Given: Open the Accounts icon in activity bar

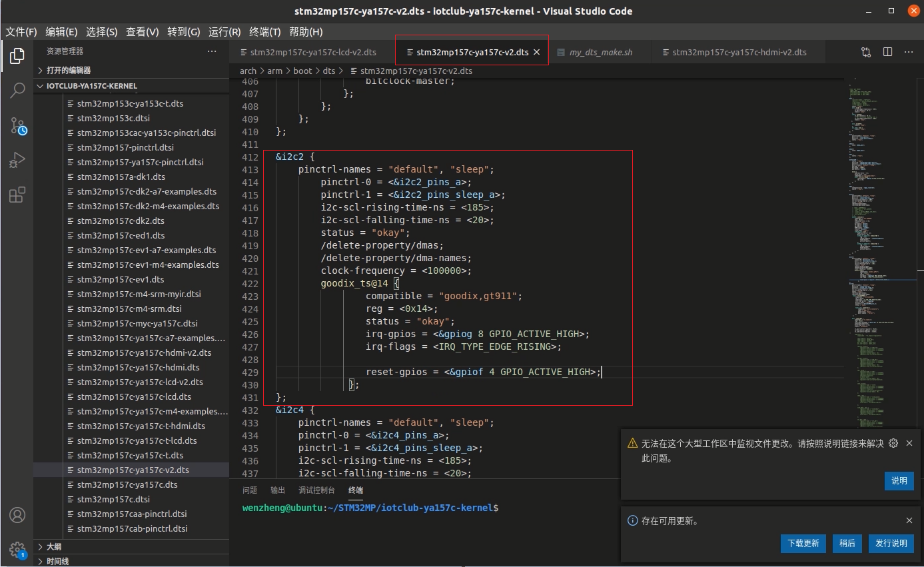Looking at the screenshot, I should pyautogui.click(x=17, y=515).
